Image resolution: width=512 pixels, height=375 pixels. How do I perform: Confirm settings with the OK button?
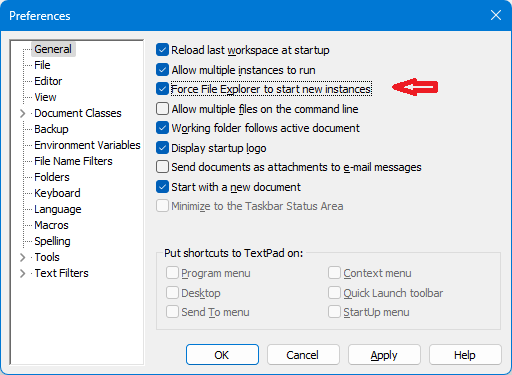click(222, 355)
